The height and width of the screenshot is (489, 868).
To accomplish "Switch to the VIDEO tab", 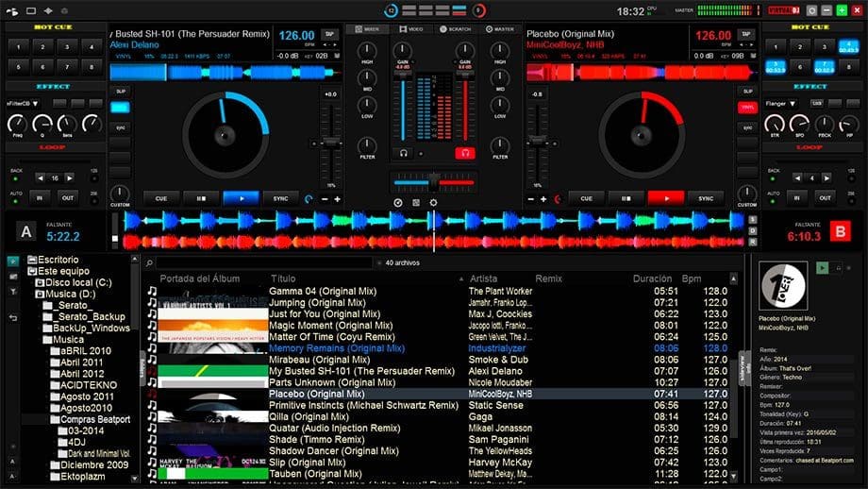I will [411, 29].
